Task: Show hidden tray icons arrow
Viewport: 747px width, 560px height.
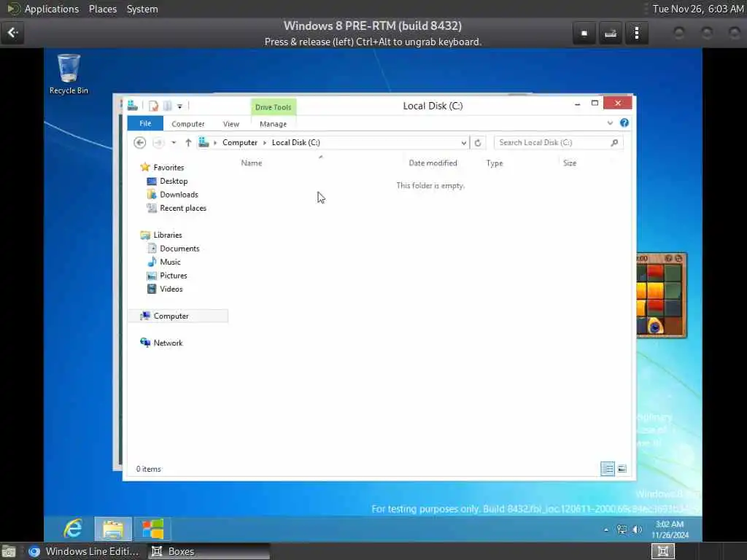Action: pos(606,529)
